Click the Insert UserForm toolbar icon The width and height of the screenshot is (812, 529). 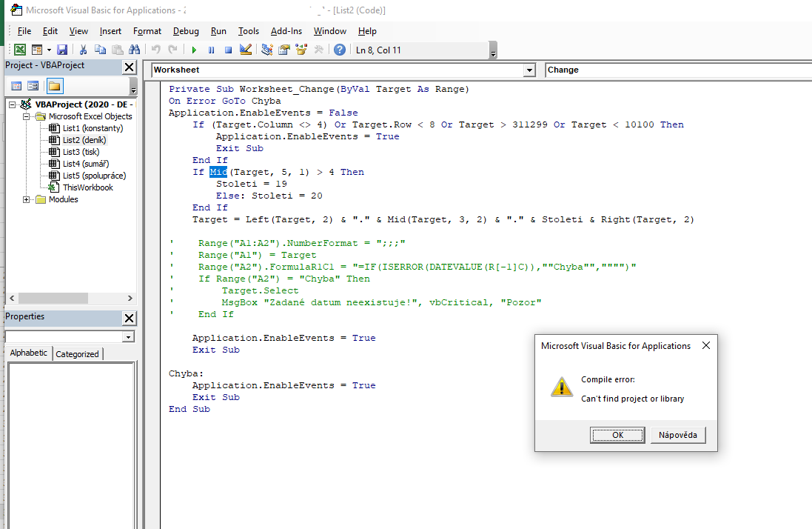tap(37, 50)
